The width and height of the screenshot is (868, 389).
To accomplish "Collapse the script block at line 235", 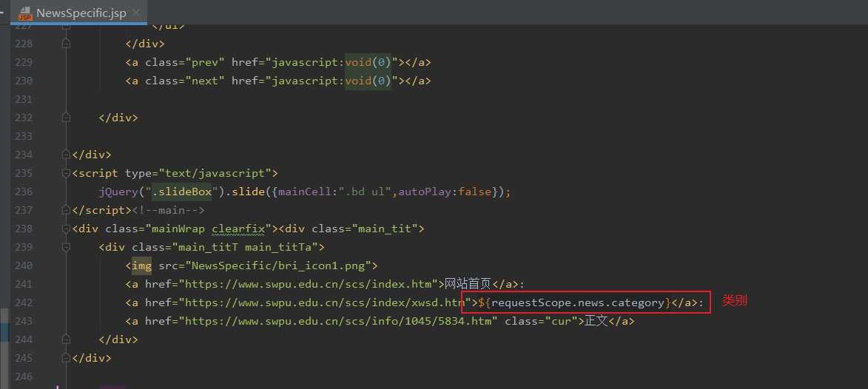I will click(66, 173).
